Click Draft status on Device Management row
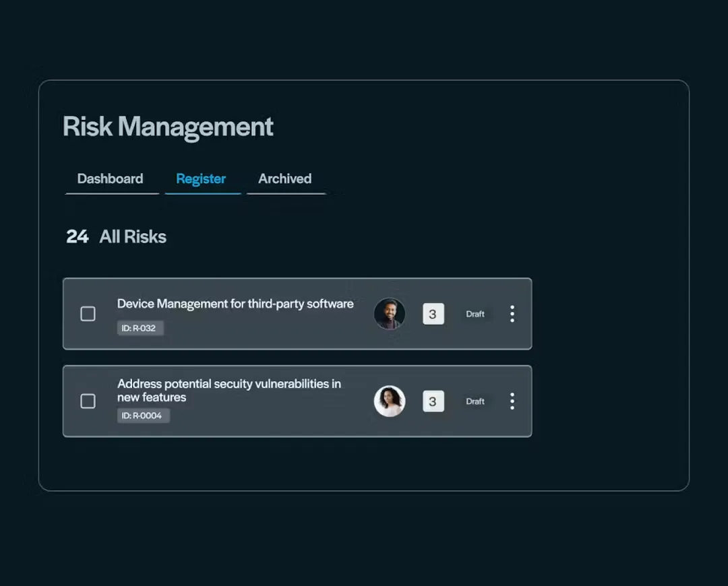The image size is (728, 586). coord(475,314)
